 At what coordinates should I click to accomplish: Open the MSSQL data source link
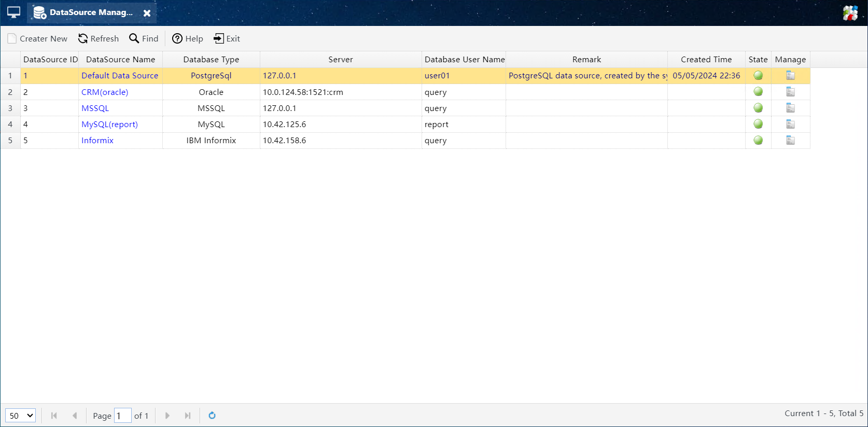[95, 108]
